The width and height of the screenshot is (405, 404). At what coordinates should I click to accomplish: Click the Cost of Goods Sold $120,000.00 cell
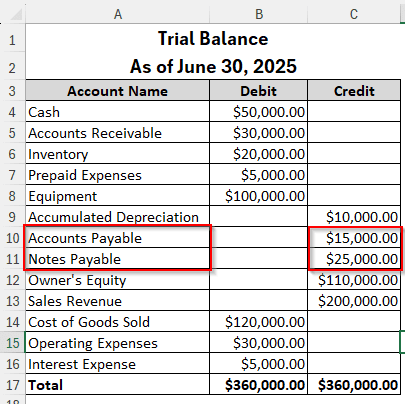click(x=258, y=322)
